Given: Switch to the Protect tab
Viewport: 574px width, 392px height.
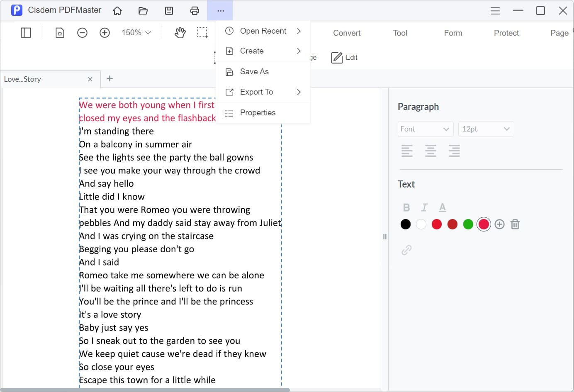Looking at the screenshot, I should coord(506,33).
